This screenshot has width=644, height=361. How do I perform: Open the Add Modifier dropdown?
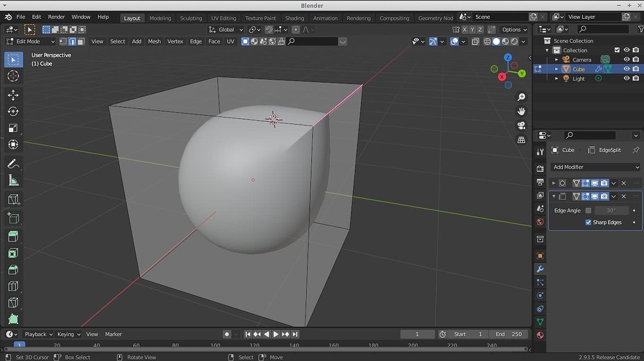[595, 167]
